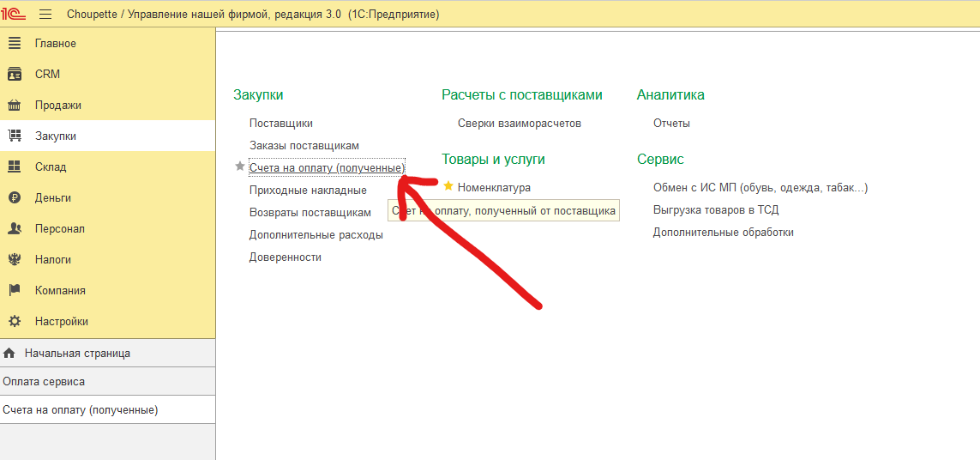
Task: Open the Поставщики link
Action: click(281, 124)
